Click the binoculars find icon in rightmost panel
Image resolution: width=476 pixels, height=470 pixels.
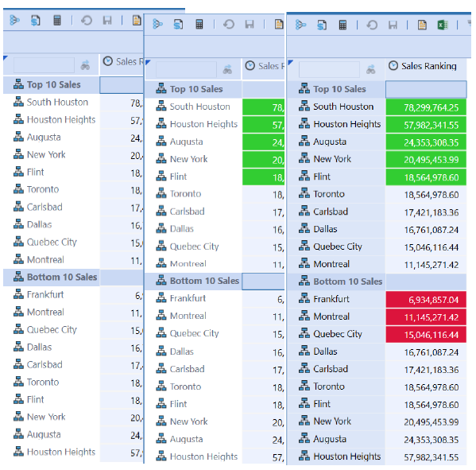pyautogui.click(x=370, y=70)
